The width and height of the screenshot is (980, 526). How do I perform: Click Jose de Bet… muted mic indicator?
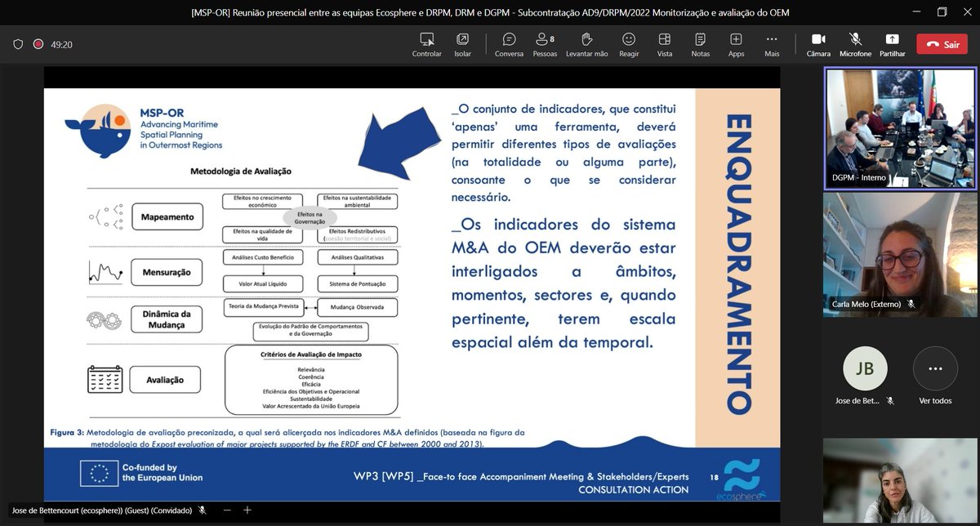(x=890, y=401)
